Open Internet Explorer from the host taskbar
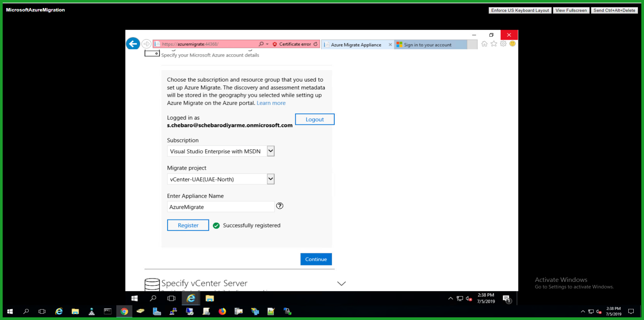The width and height of the screenshot is (644, 320). click(x=59, y=311)
